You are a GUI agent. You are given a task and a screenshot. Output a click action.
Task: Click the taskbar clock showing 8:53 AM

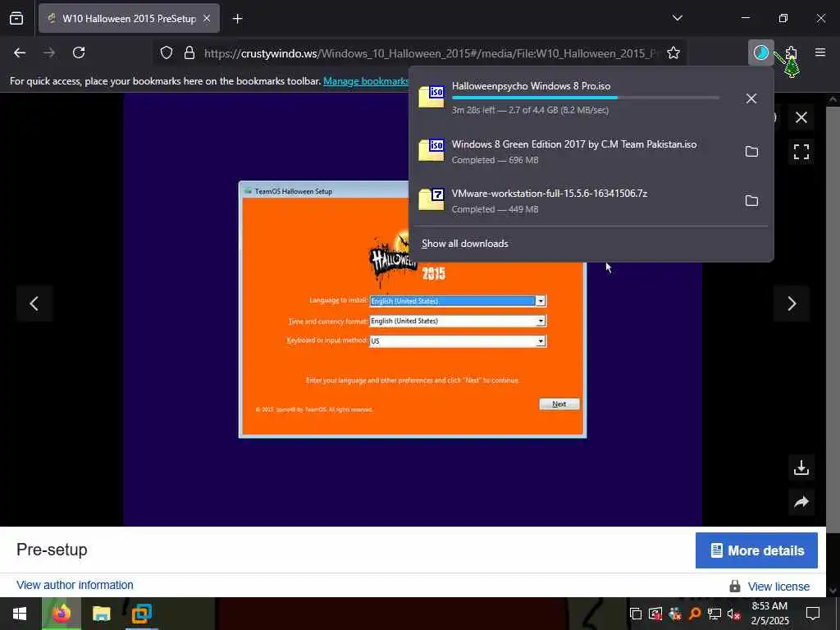click(x=769, y=614)
